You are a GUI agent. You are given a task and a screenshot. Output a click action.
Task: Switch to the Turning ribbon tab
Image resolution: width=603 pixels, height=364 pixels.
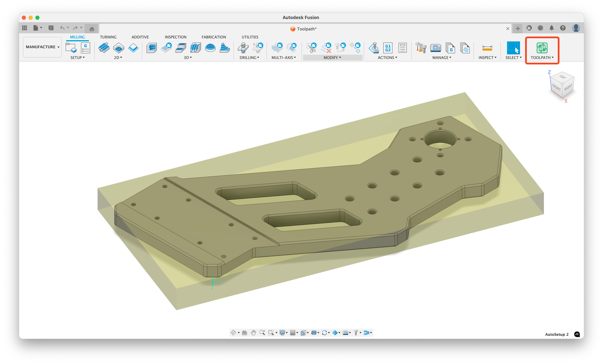[x=108, y=37]
